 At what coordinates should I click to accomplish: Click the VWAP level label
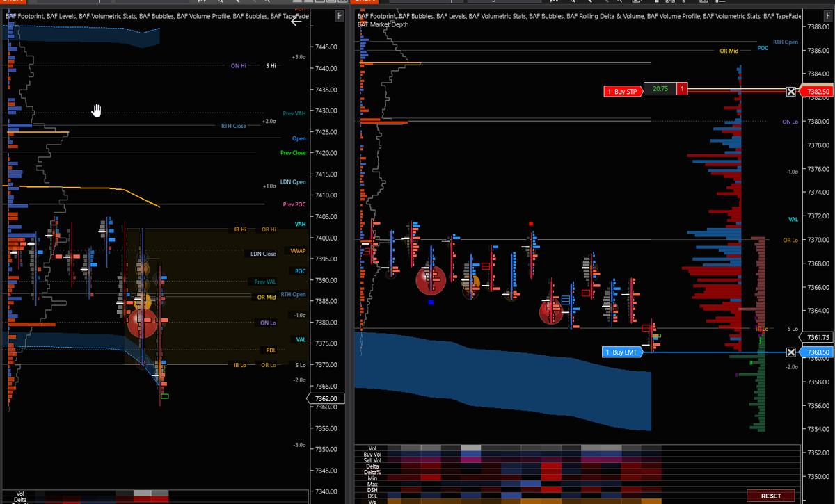pos(298,250)
